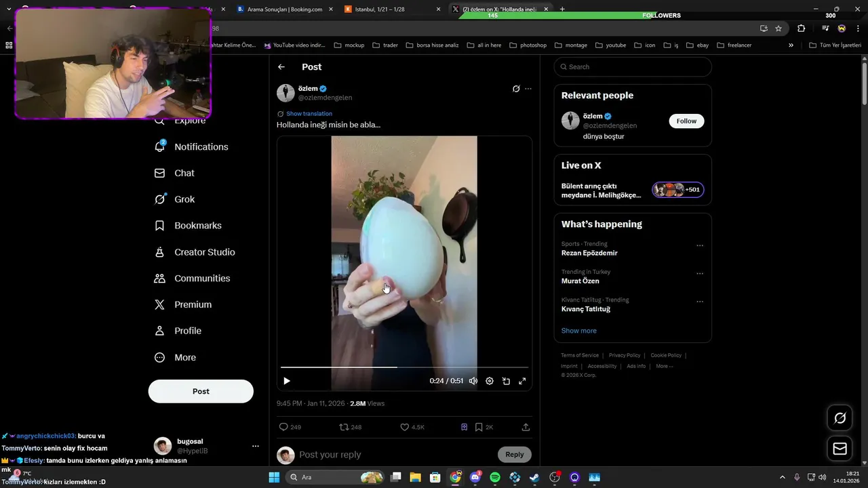Open bugosal account menu dots

[x=256, y=446]
